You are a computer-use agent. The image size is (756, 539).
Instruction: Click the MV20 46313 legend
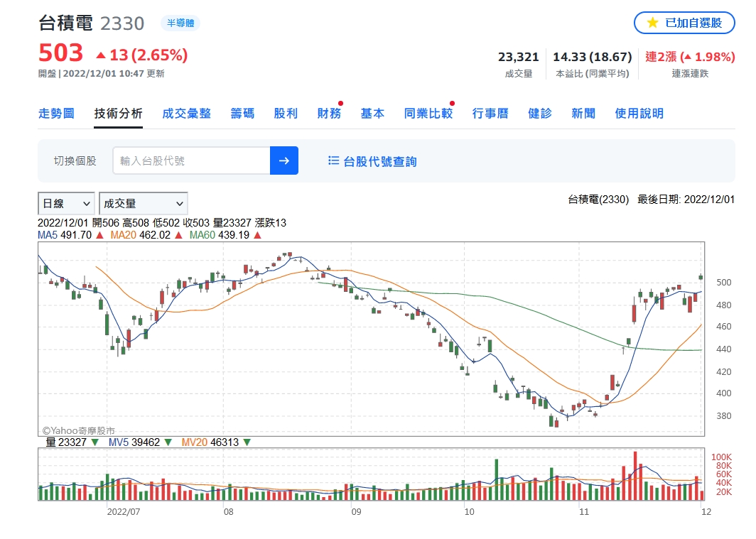coord(215,442)
